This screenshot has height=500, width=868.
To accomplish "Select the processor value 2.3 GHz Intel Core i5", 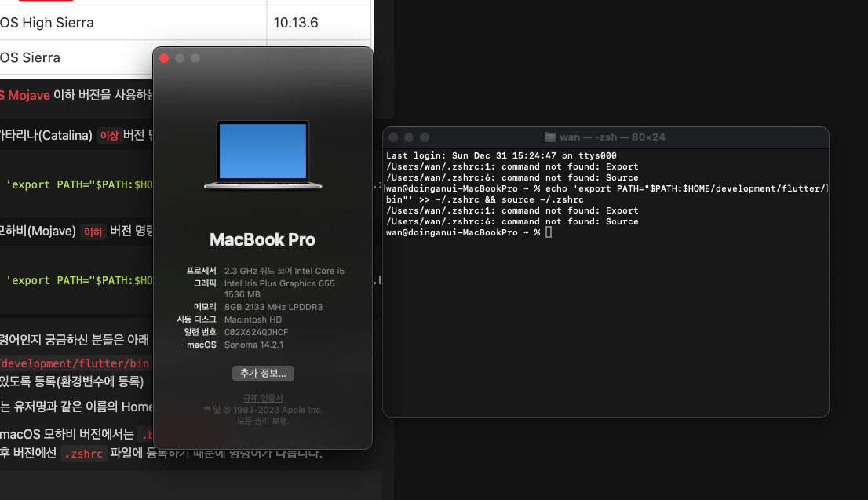I will pos(284,271).
